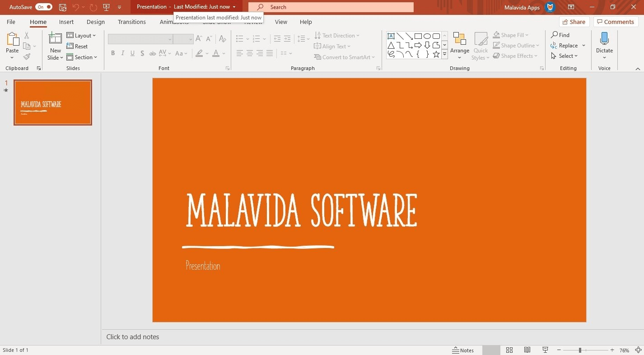This screenshot has height=355, width=644.
Task: Switch to the Design tab
Action: tap(96, 22)
